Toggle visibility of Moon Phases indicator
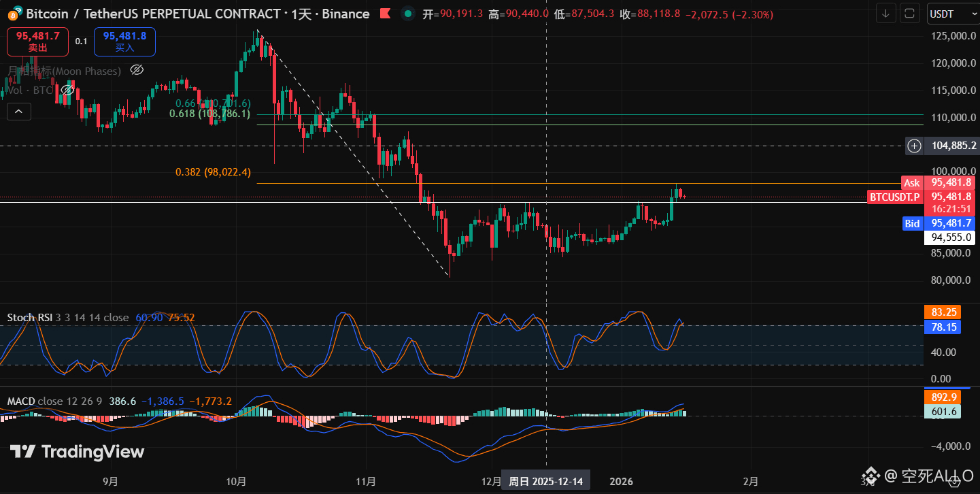The height and width of the screenshot is (494, 980). 136,70
